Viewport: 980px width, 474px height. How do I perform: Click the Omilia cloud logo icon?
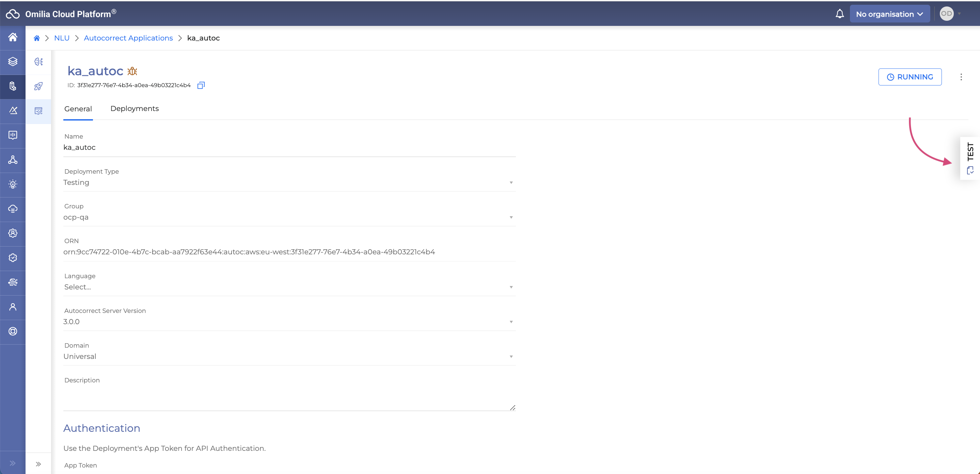pos(13,14)
